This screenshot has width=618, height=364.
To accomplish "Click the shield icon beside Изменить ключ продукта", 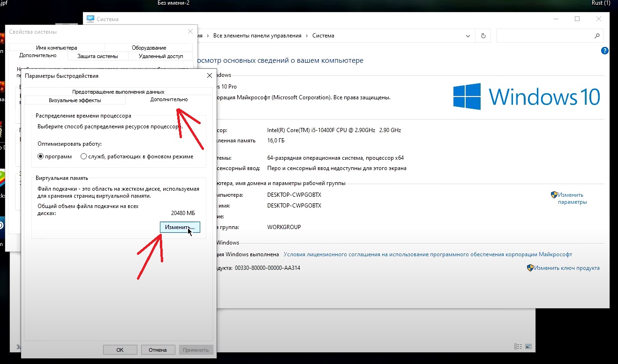I will point(530,268).
